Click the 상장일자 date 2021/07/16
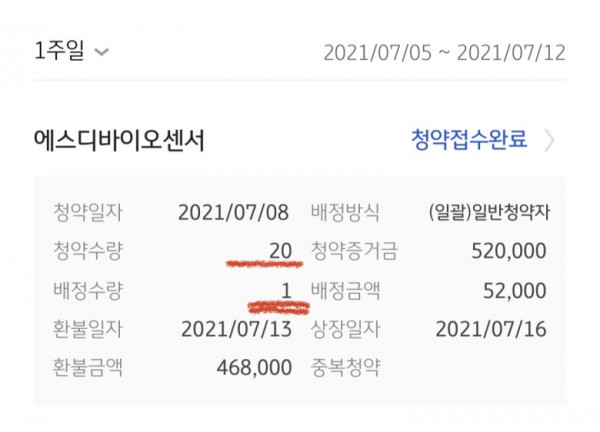The image size is (600, 432). pyautogui.click(x=491, y=329)
